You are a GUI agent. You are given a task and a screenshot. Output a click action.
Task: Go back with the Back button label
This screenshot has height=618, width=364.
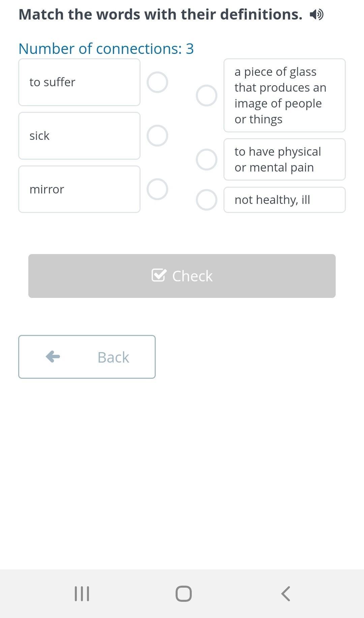click(113, 357)
